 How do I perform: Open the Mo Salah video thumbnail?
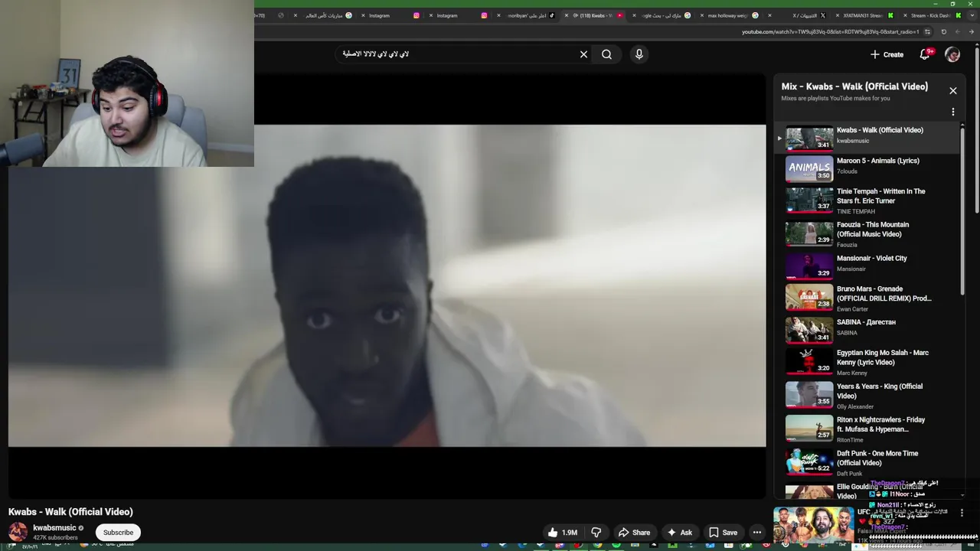pos(809,360)
